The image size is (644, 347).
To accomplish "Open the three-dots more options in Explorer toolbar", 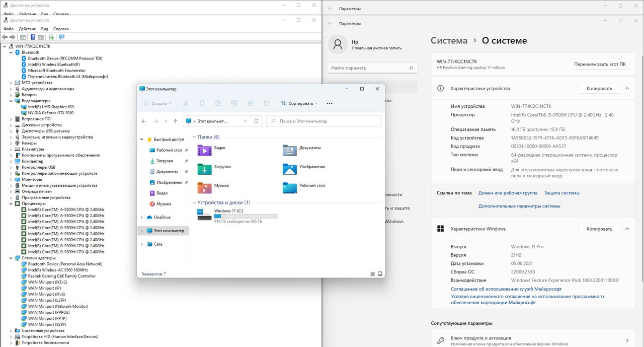I will (330, 103).
